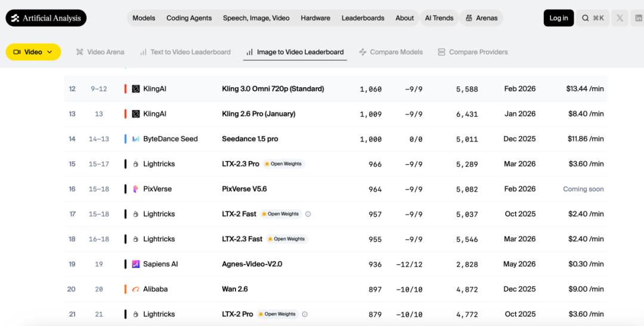Click the 'May 2026' release date
The width and height of the screenshot is (644, 326).
[x=519, y=264]
